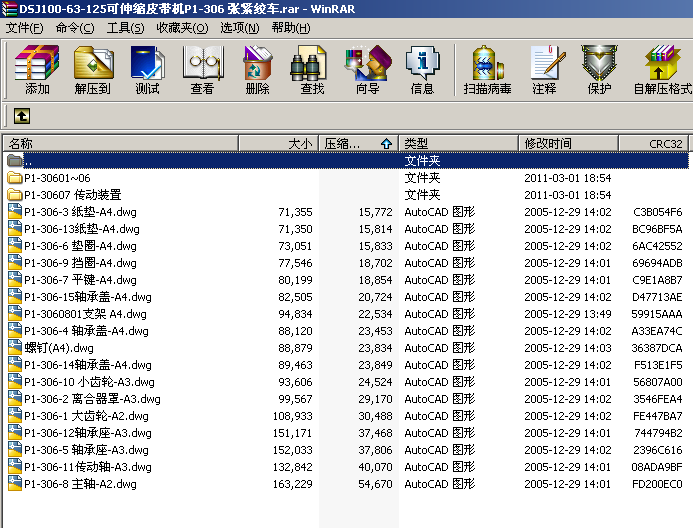Click the 删除 (Delete) toolbar icon
Image resolution: width=693 pixels, height=528 pixels.
(258, 70)
